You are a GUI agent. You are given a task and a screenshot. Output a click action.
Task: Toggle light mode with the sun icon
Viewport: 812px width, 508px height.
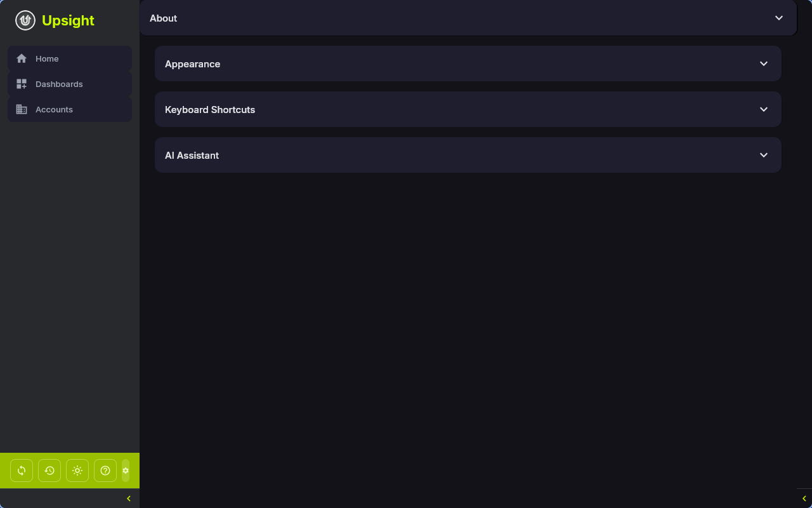pos(77,470)
